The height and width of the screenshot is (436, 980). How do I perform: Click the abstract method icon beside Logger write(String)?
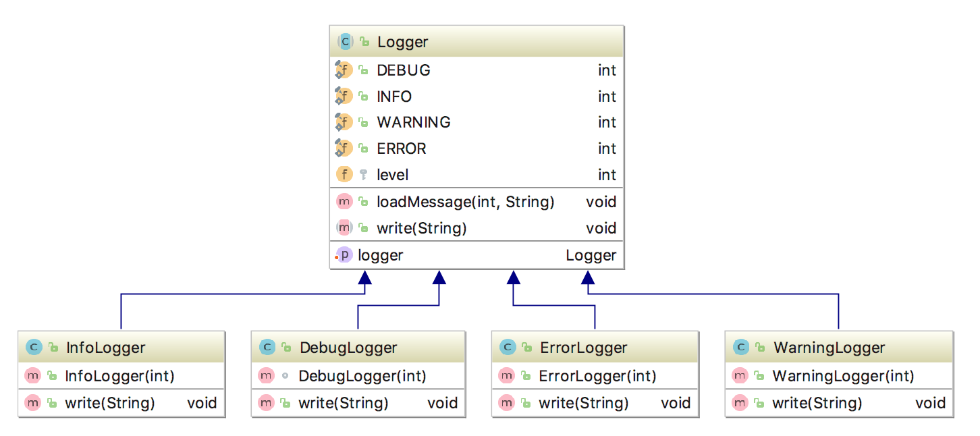[345, 228]
